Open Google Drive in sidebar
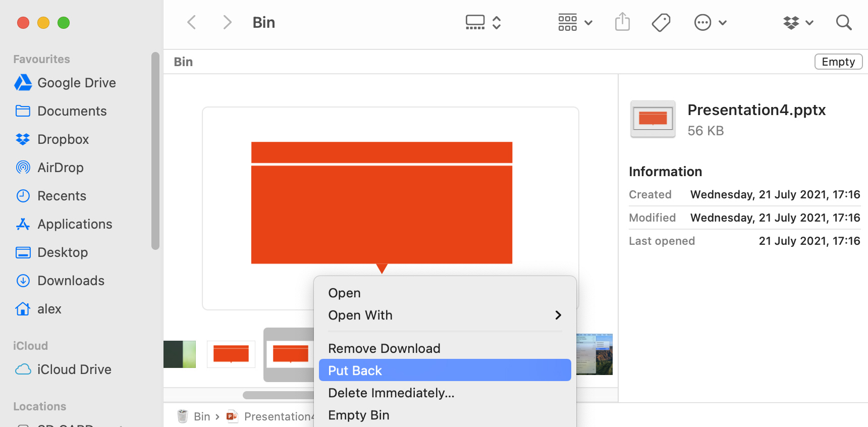Viewport: 868px width, 427px height. pos(76,83)
